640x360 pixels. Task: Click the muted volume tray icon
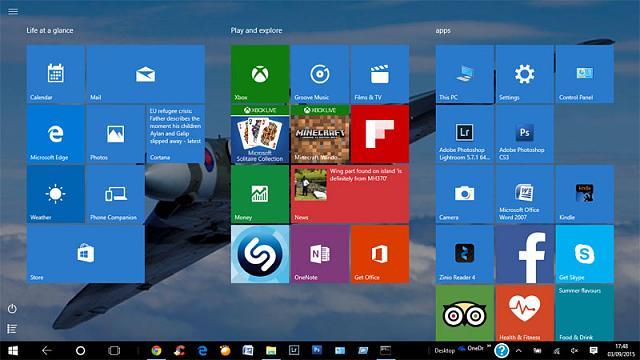pyautogui.click(x=575, y=351)
